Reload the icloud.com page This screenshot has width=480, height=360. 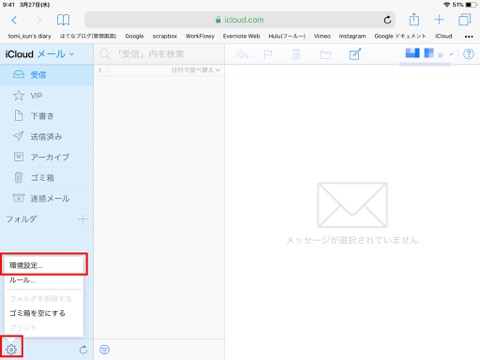pos(387,20)
